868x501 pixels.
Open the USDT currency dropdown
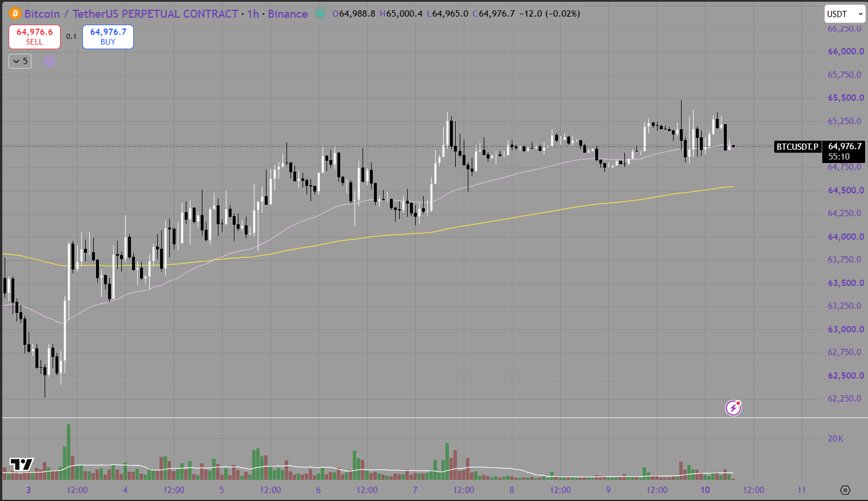point(845,14)
